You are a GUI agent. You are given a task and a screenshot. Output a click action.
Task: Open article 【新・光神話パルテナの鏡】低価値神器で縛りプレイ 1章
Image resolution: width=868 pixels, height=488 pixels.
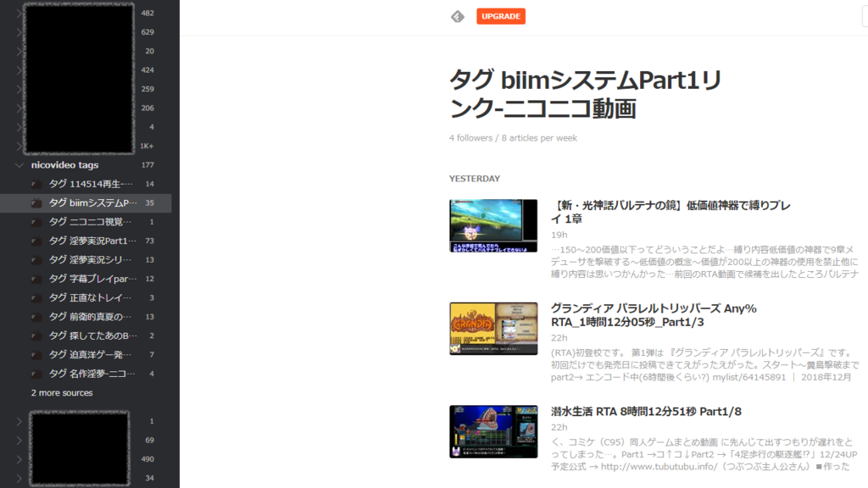(x=670, y=212)
